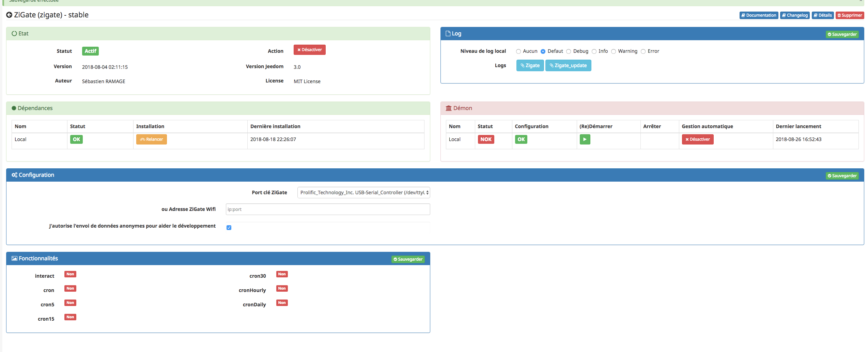Click the file icon next to Log
Viewport: 868px width, 352px height.
[x=448, y=33]
